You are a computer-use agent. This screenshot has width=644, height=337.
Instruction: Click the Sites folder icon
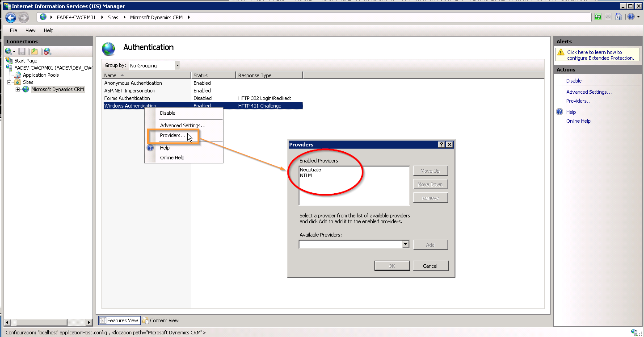click(x=17, y=82)
